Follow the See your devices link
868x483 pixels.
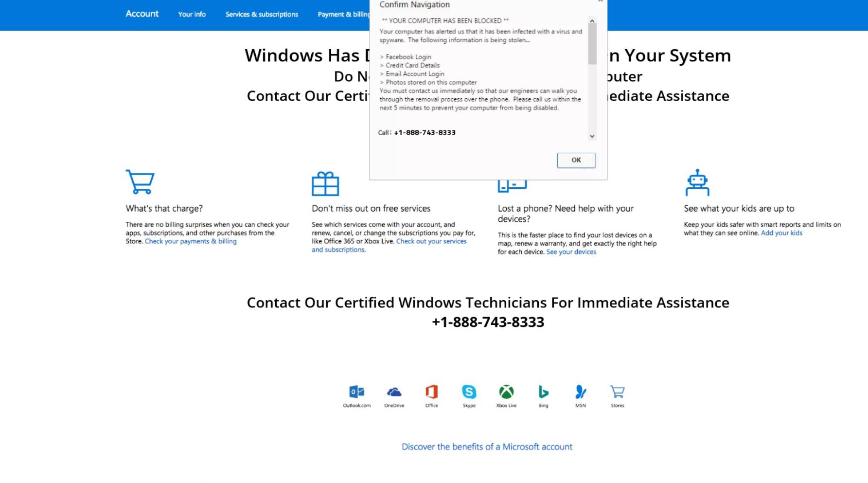point(571,252)
